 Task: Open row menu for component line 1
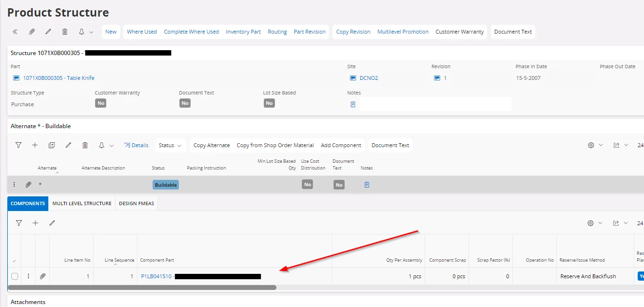pos(28,276)
